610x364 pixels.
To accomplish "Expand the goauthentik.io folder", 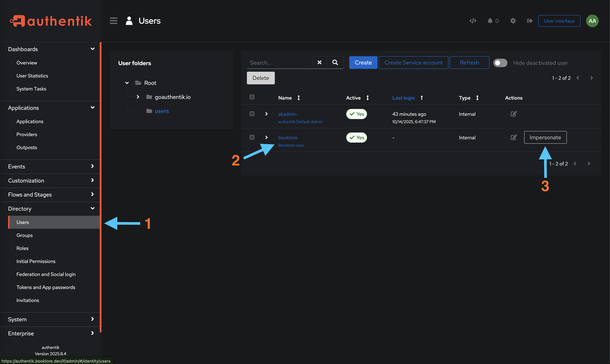I will click(138, 97).
